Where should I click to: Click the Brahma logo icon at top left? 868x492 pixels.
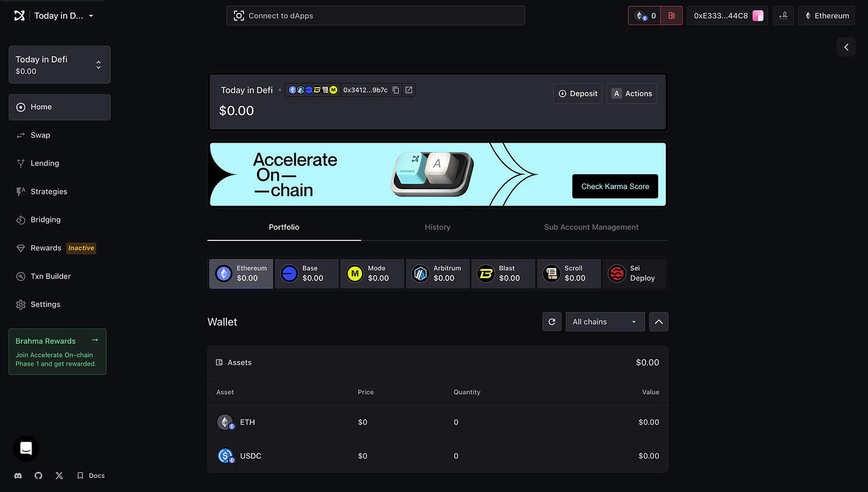pyautogui.click(x=20, y=16)
